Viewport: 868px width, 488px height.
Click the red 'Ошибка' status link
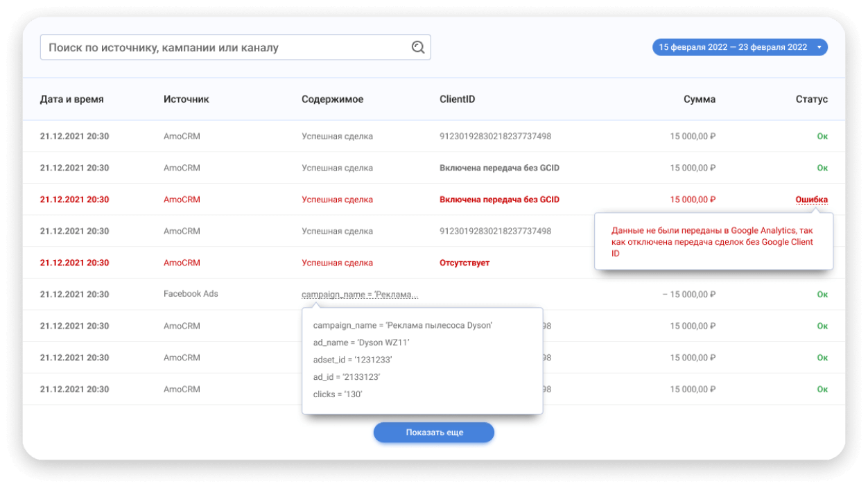[811, 200]
